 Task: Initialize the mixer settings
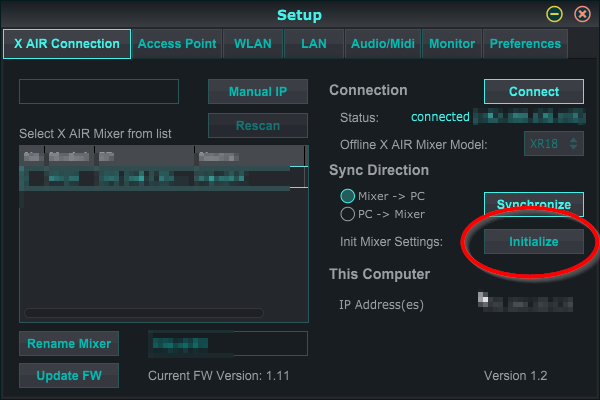point(534,242)
